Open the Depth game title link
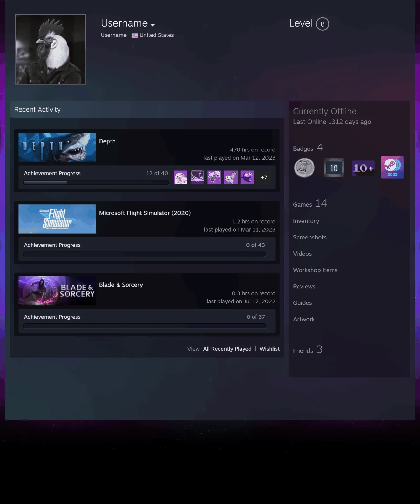 point(107,141)
